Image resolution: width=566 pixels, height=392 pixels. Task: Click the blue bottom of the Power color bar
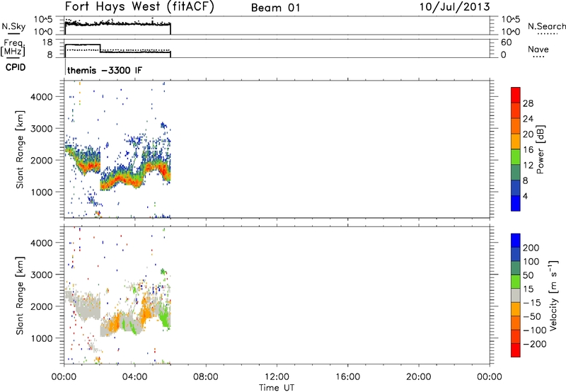tap(516, 203)
